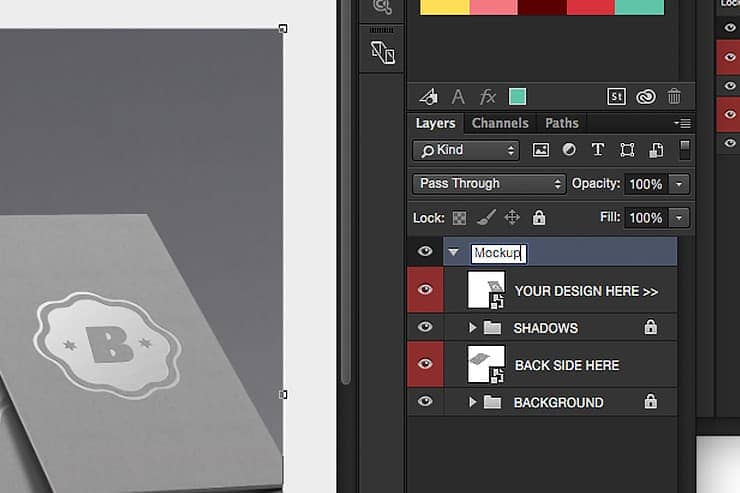Select the 'SHADOWS' group name
Viewport: 740px width, 493px height.
coord(546,328)
